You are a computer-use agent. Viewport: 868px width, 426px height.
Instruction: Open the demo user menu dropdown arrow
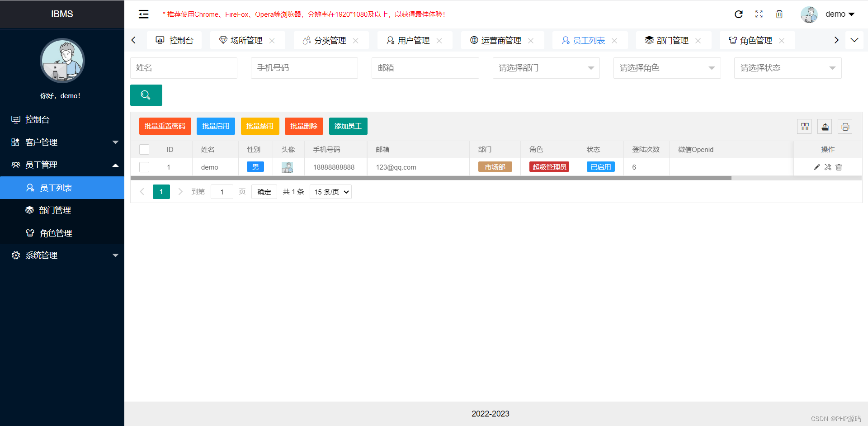[852, 14]
